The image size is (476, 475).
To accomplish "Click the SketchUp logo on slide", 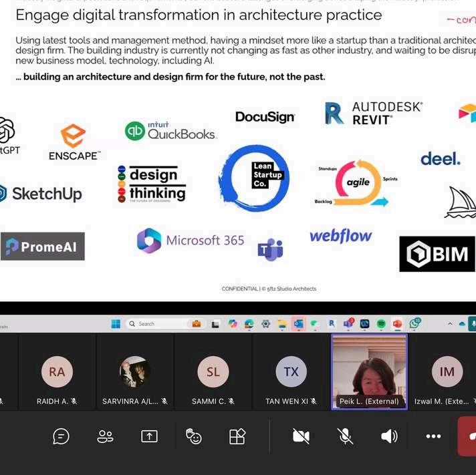I will point(40,194).
